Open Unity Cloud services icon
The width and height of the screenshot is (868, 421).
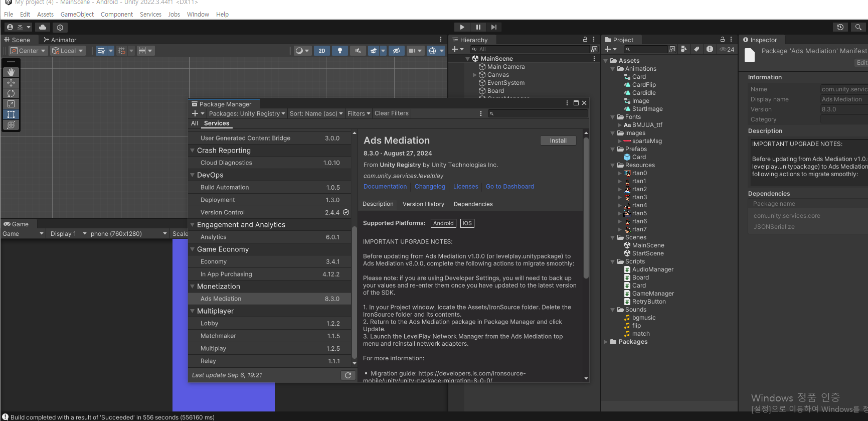coord(43,27)
